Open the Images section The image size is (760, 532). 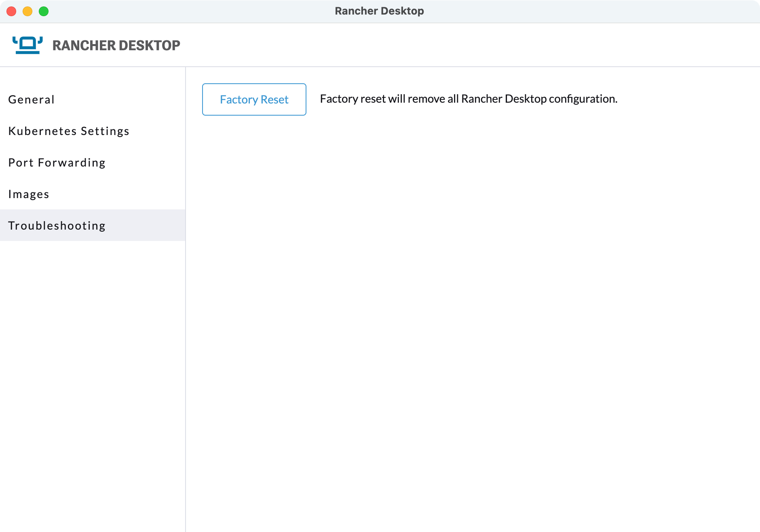click(x=93, y=194)
